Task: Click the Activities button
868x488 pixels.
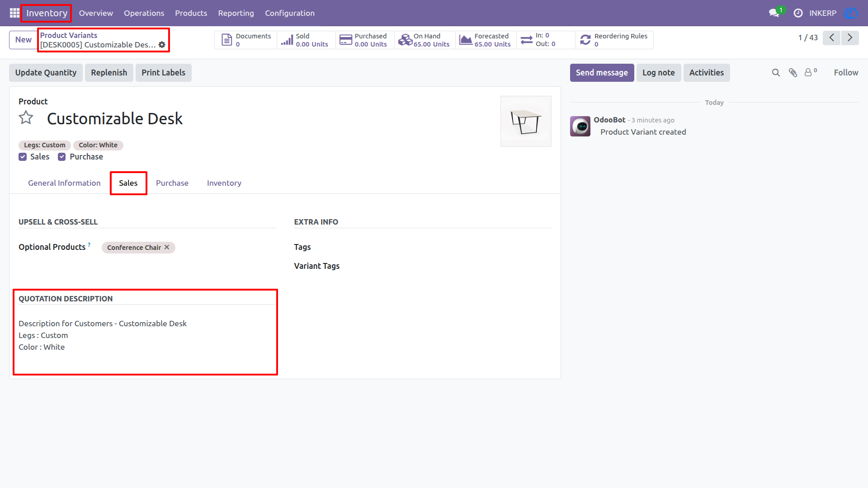Action: [707, 73]
